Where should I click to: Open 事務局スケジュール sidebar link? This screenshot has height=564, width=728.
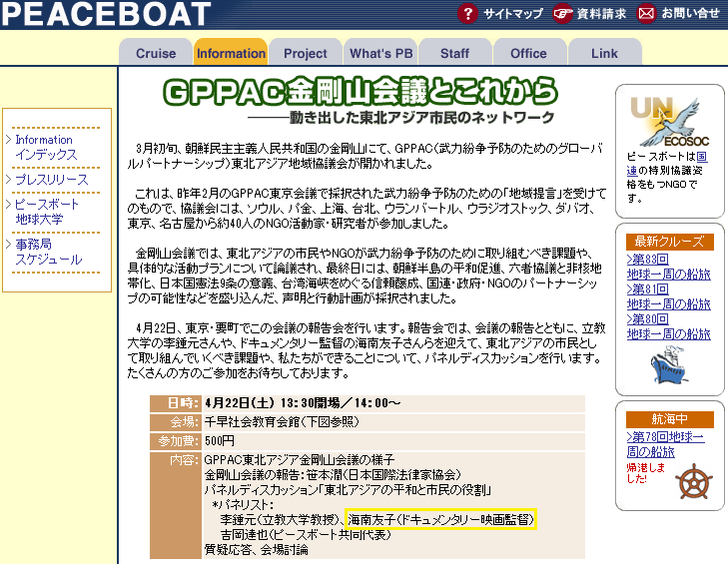[49, 252]
